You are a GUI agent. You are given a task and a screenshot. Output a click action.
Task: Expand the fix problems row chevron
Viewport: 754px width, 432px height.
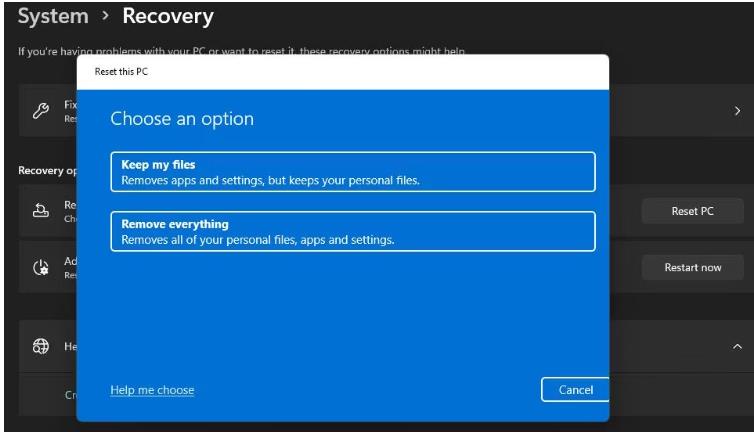(x=737, y=111)
